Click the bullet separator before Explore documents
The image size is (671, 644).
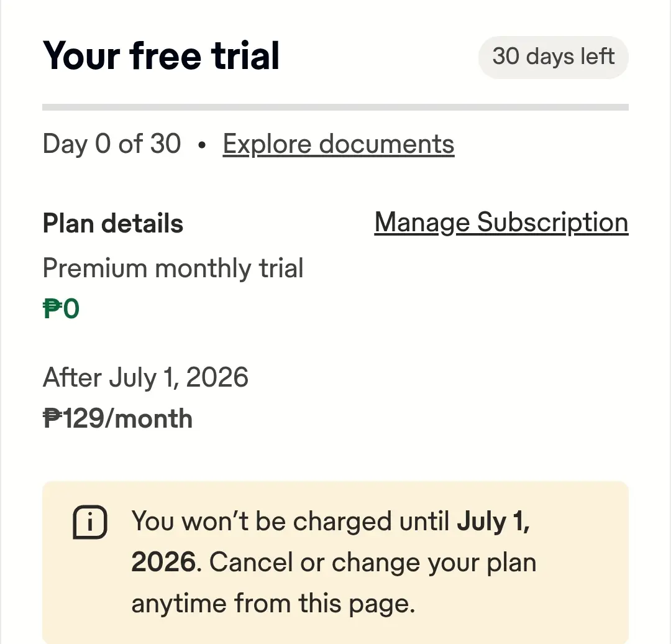[x=202, y=145]
